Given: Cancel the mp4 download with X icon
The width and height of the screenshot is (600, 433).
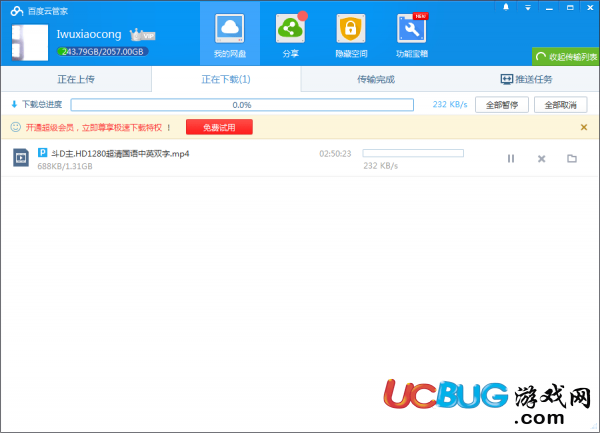Looking at the screenshot, I should (541, 158).
